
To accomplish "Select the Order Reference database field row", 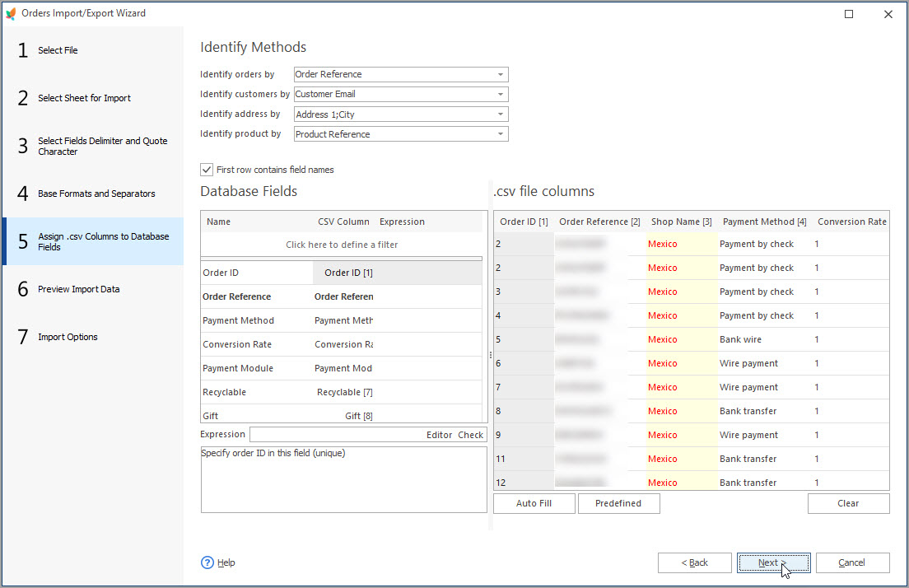I will 342,296.
